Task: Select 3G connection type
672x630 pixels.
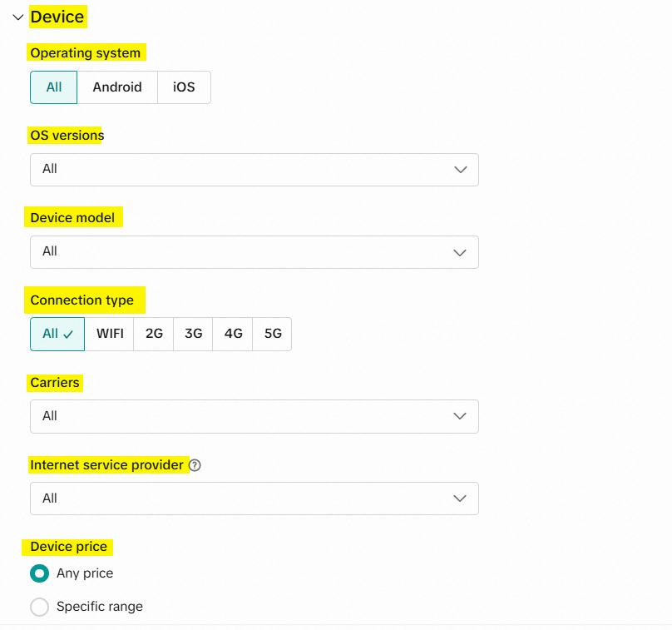Action: click(194, 334)
